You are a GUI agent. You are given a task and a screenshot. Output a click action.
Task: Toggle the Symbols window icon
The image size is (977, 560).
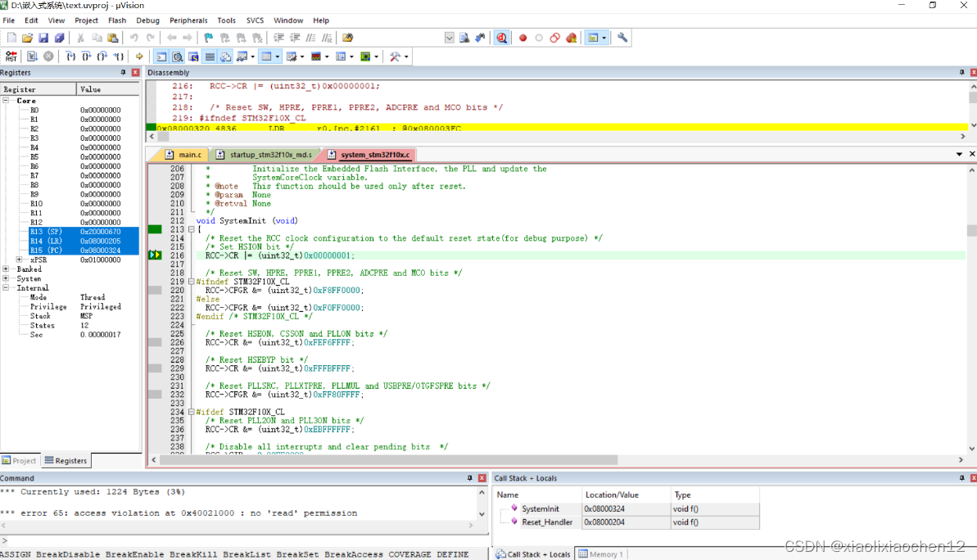click(x=194, y=56)
